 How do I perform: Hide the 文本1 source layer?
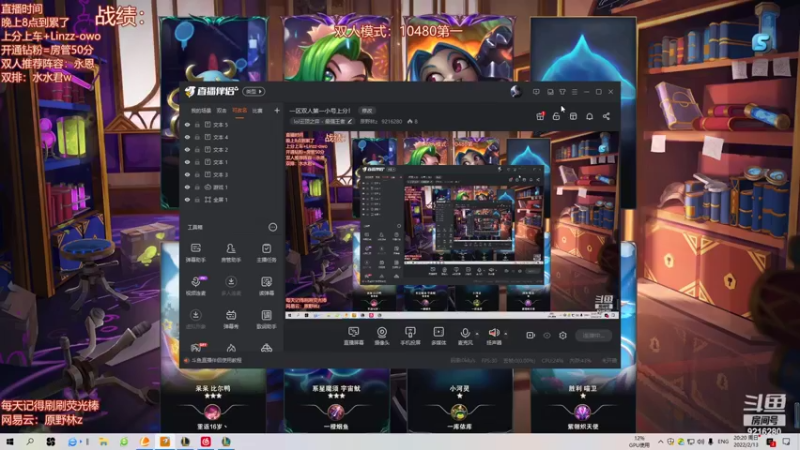(x=187, y=162)
